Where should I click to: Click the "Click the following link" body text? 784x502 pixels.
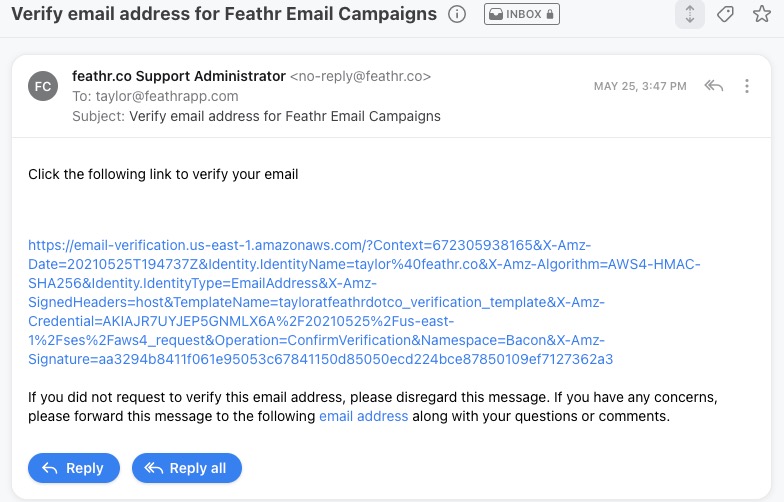(163, 174)
